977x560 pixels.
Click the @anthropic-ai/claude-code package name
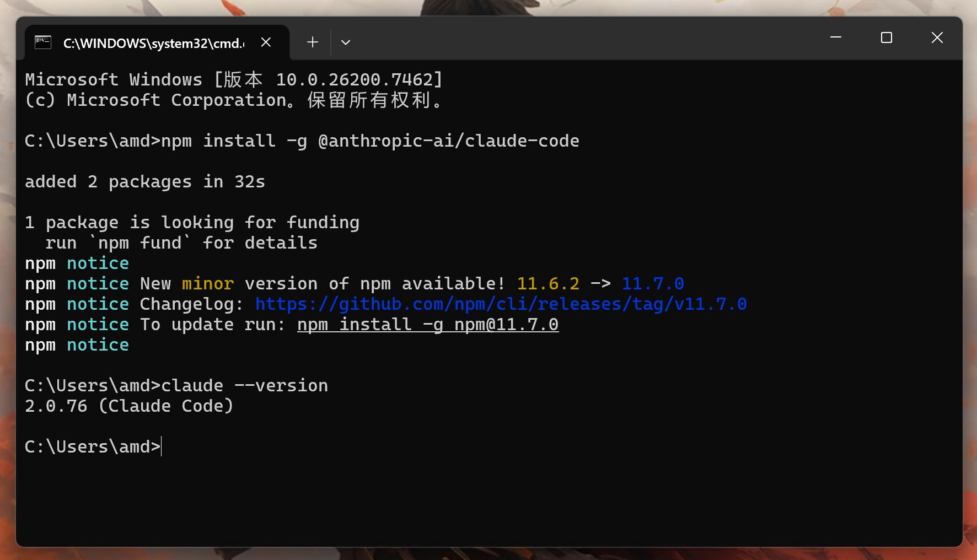click(448, 141)
